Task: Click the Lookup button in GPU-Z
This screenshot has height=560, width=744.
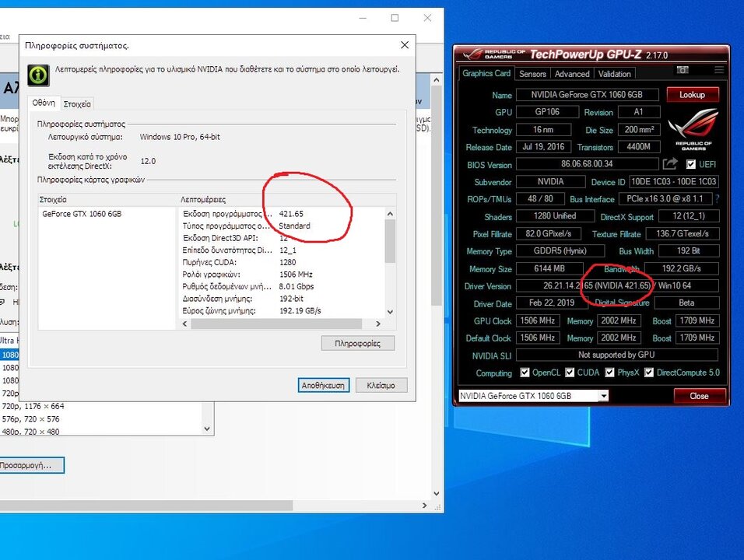Action: coord(693,94)
